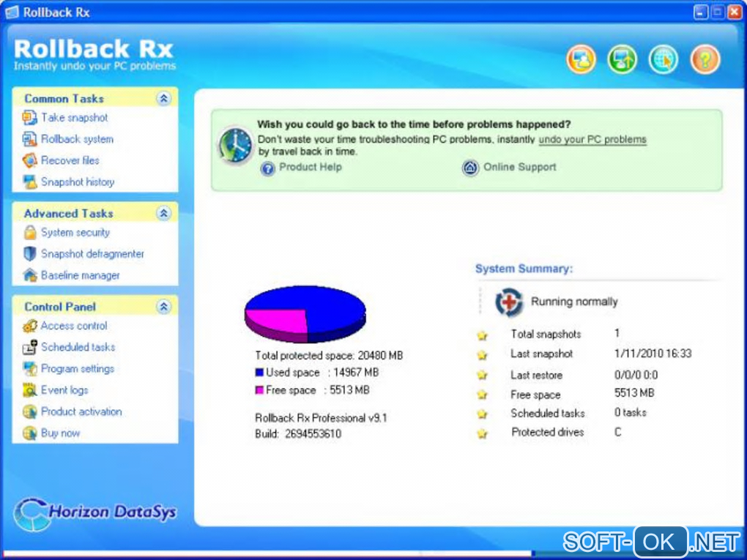Click Total protected space: 20480 MB text
Image resolution: width=747 pixels, height=560 pixels.
click(x=329, y=355)
